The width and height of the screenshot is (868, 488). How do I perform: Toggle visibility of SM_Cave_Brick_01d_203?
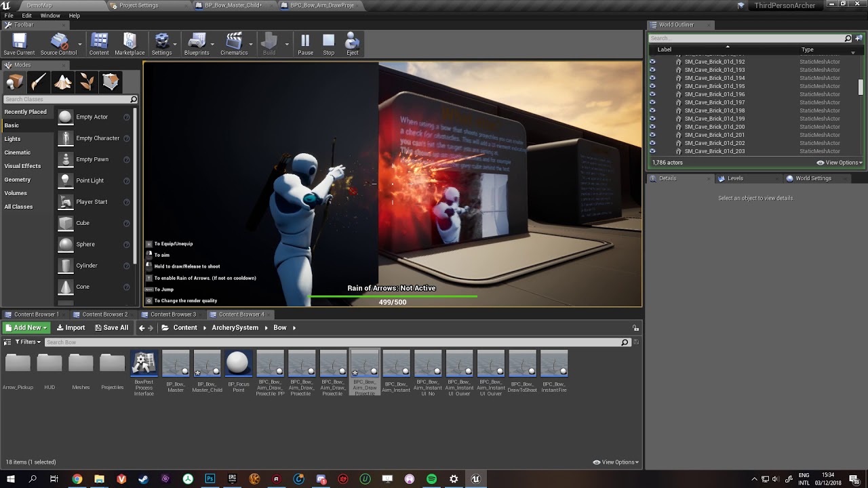pyautogui.click(x=652, y=151)
